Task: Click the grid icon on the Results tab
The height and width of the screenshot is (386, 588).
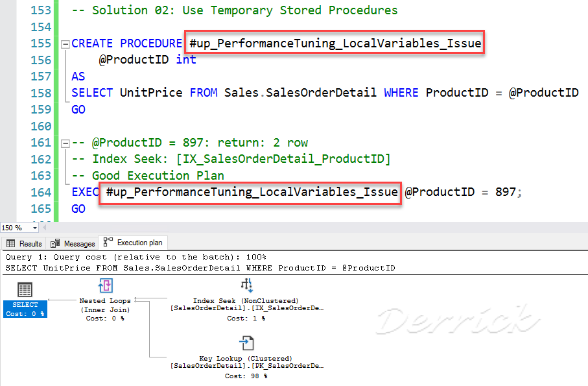Action: pyautogui.click(x=10, y=243)
